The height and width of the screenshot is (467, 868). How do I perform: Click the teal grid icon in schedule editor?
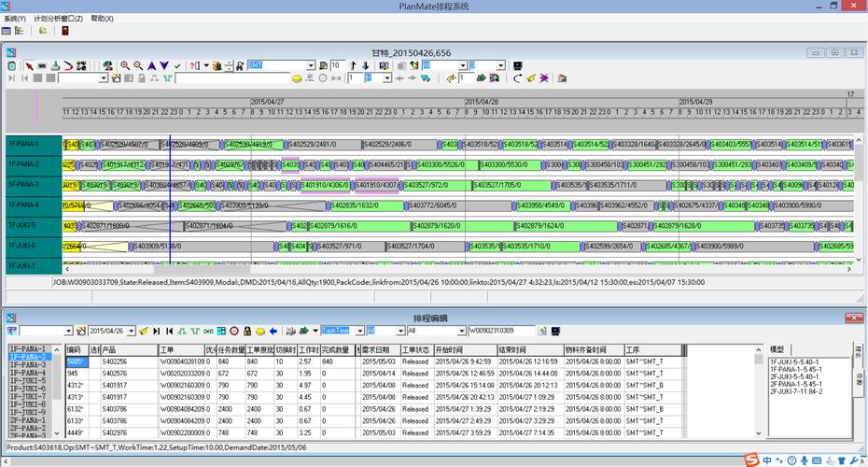tap(221, 331)
